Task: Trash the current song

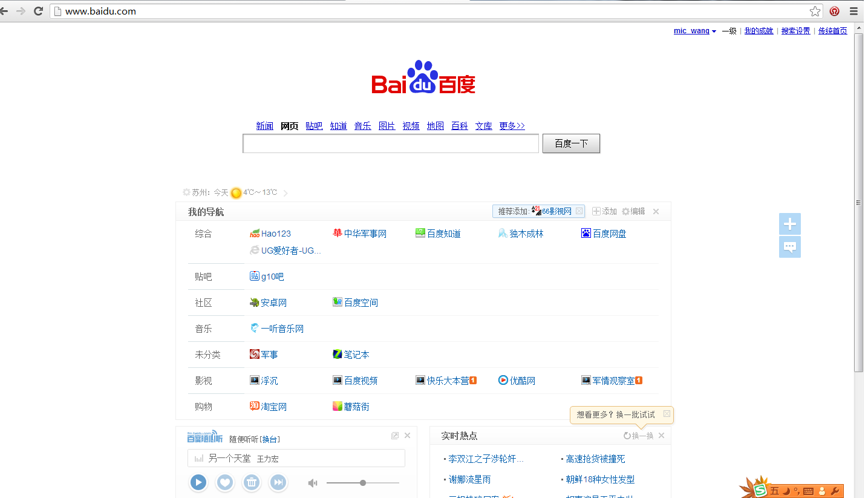Action: coord(252,482)
